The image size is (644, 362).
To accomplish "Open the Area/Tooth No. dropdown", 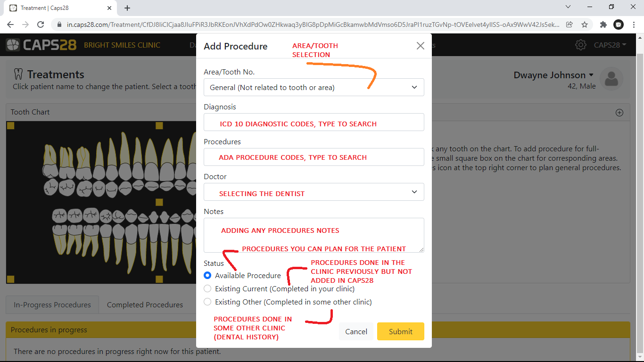I will point(314,87).
